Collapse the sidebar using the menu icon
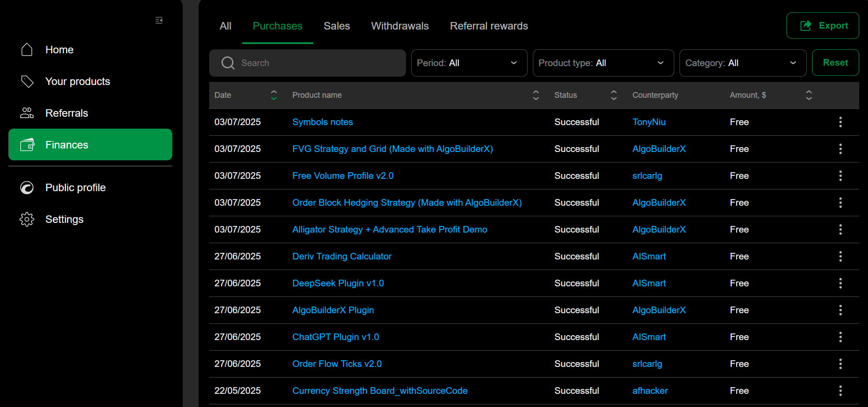 click(159, 20)
